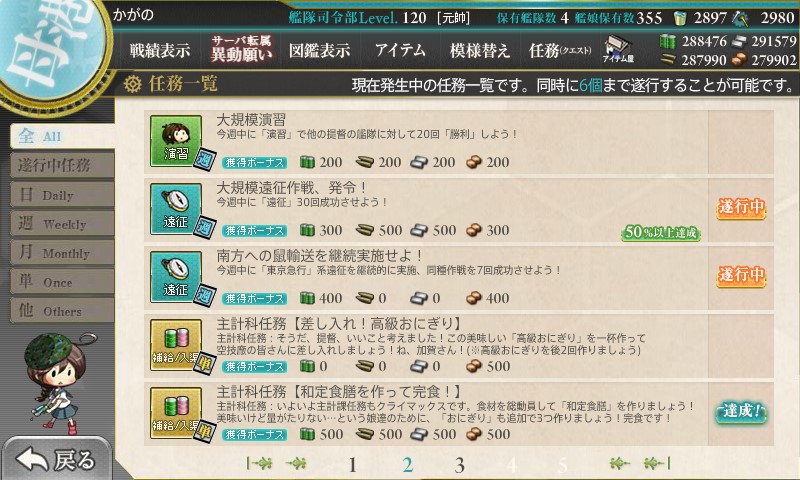Open the アイテム屋 shop icon

click(618, 49)
